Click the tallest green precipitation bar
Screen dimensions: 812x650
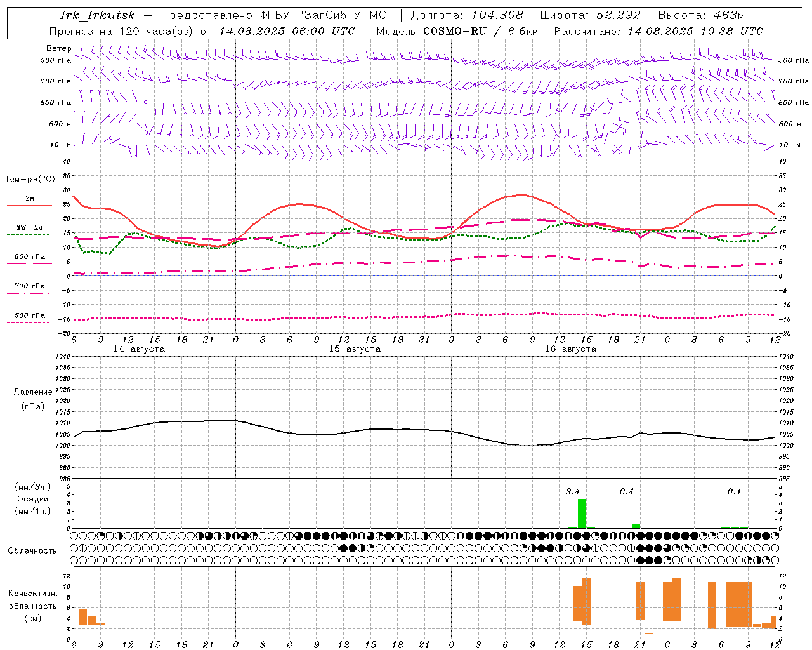coord(582,514)
